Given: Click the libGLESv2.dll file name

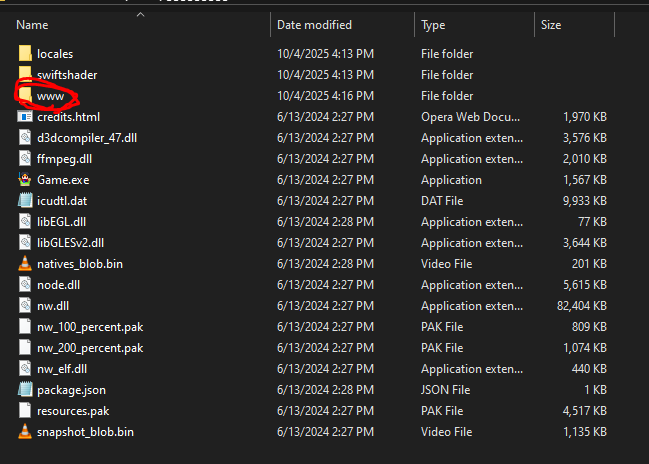Looking at the screenshot, I should 70,243.
